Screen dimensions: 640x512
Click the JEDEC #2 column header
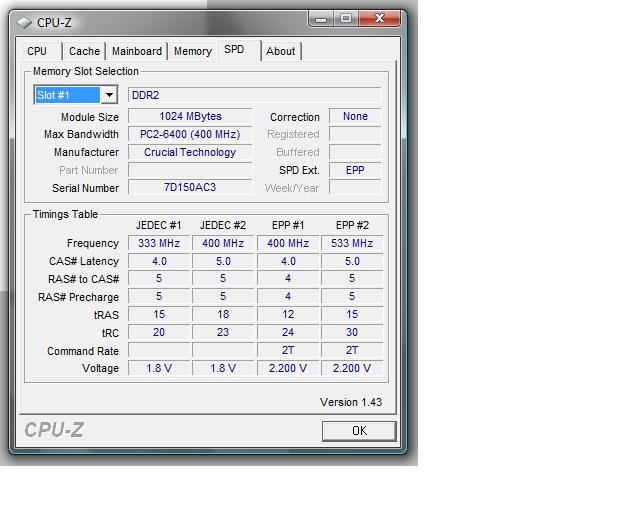tap(223, 225)
